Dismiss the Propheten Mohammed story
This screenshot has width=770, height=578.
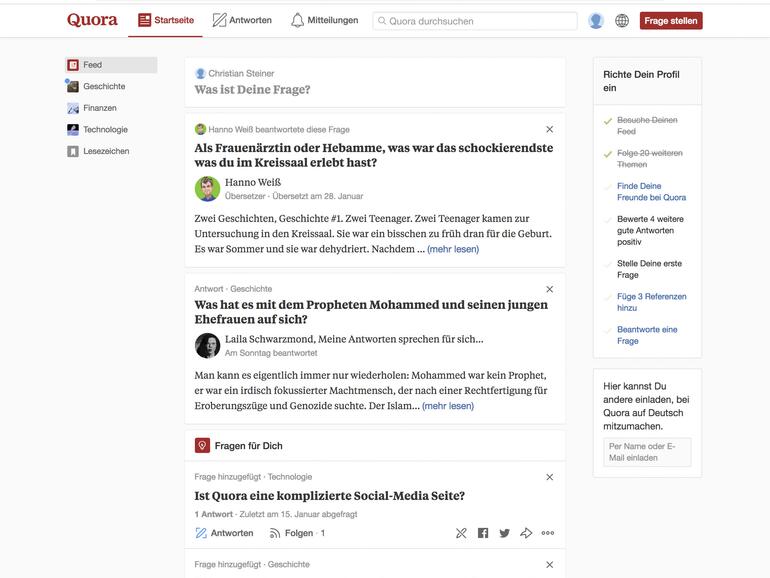tap(550, 289)
